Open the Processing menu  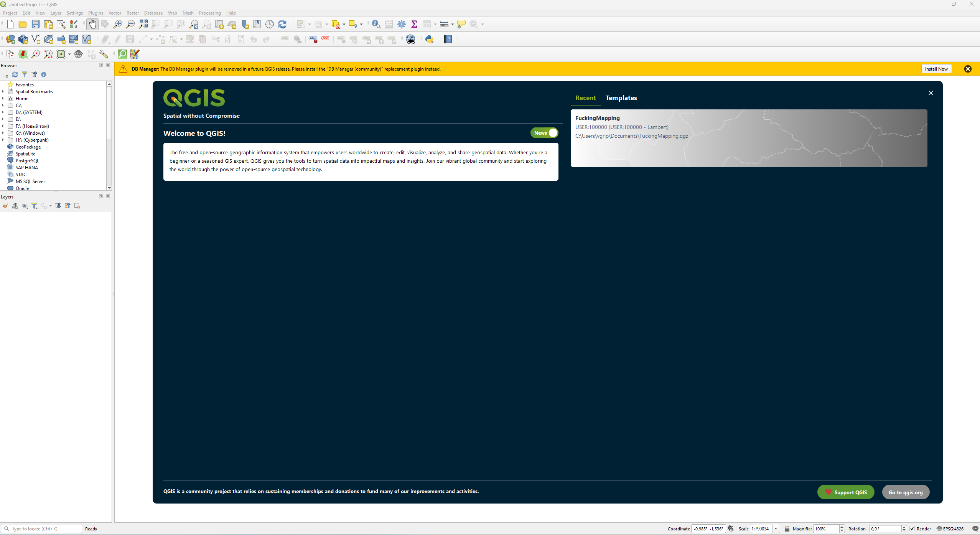point(210,13)
